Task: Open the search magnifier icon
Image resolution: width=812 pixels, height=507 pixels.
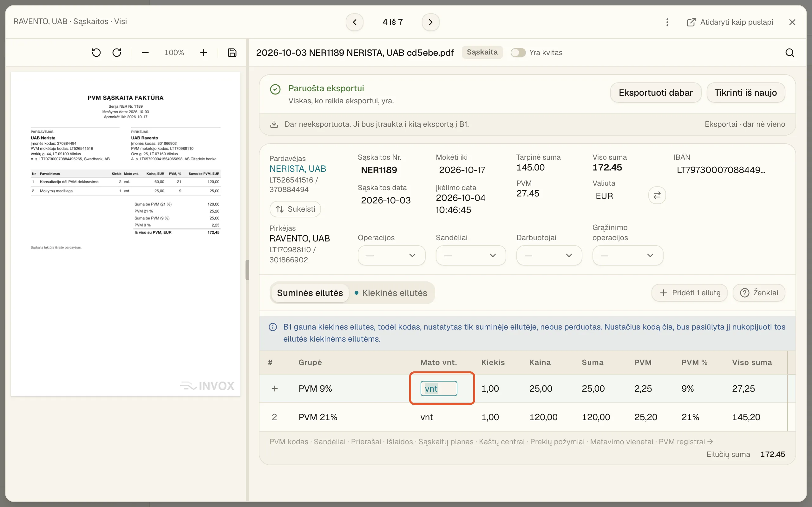Action: 789,53
